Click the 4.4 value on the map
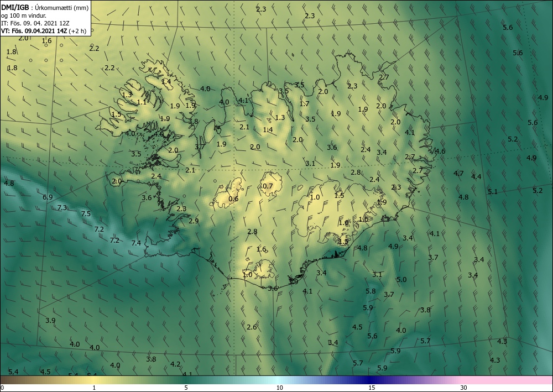The image size is (553, 392). [476, 176]
